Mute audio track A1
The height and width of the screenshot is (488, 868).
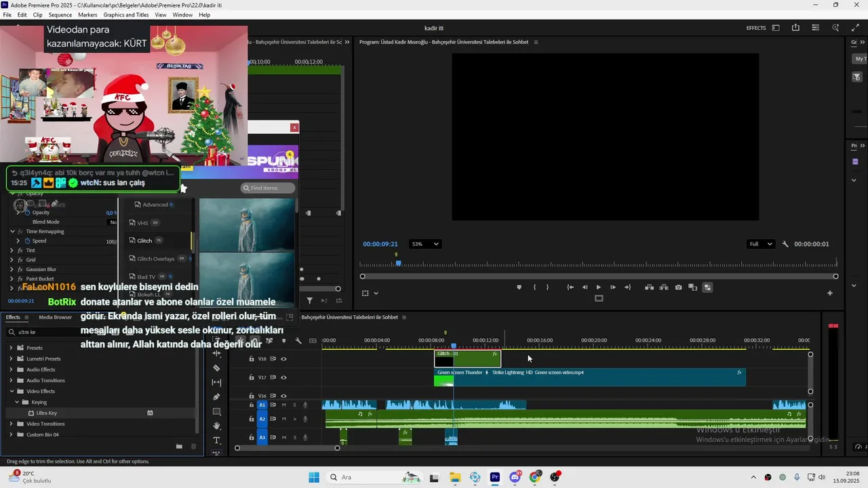click(x=283, y=405)
